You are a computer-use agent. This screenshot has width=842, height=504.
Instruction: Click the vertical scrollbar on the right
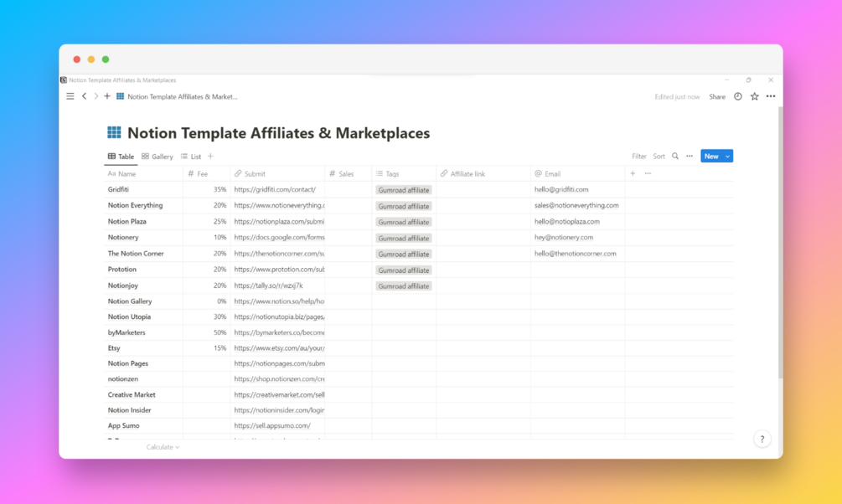[x=780, y=241]
